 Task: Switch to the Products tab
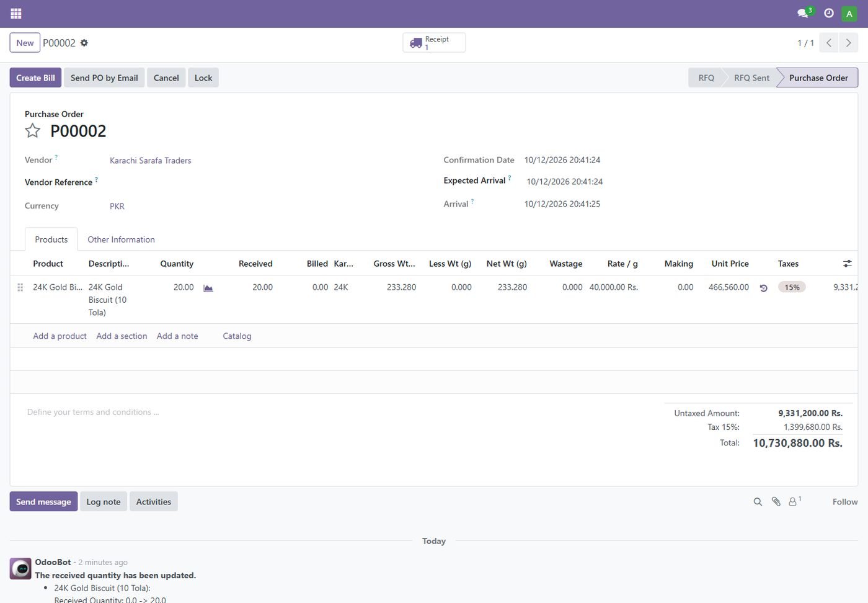point(51,239)
